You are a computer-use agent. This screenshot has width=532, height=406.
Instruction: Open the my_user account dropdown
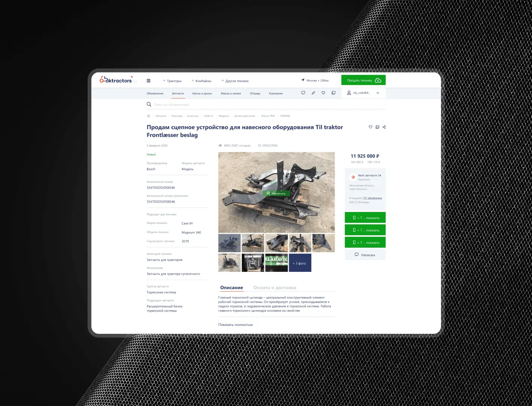click(363, 93)
